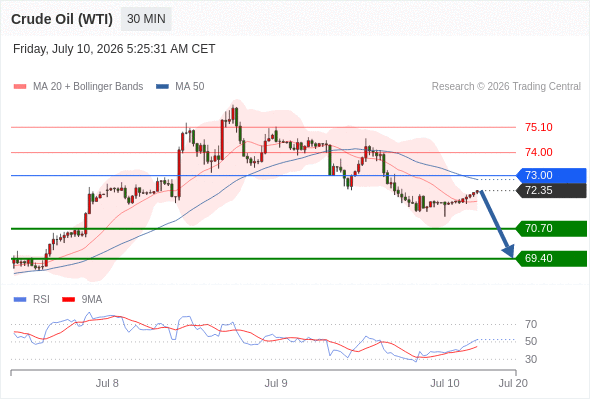This screenshot has width=590, height=400.
Task: Click the Research © 2026 Trading Central credit
Action: [506, 87]
